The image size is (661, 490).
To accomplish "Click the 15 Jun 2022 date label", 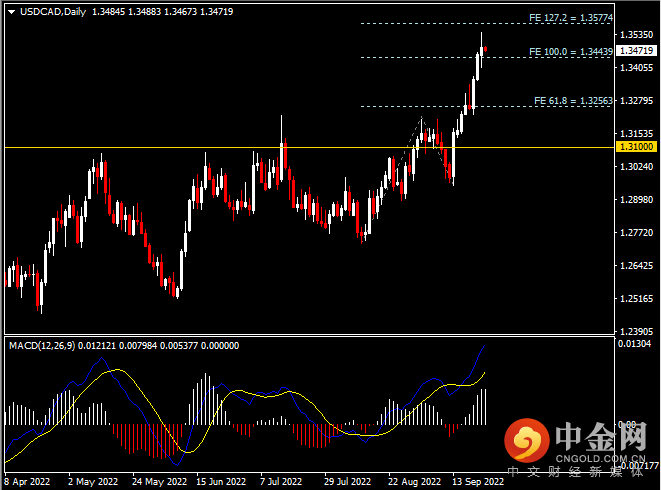I will [221, 482].
